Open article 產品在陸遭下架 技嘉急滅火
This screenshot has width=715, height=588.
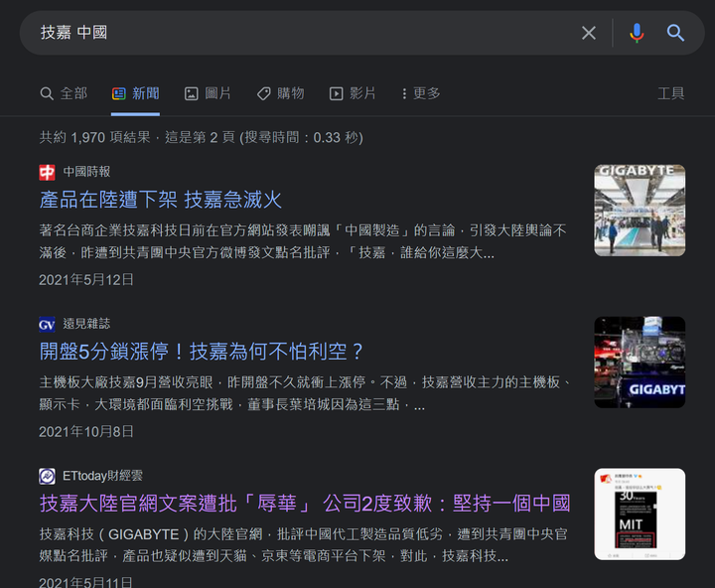point(161,200)
